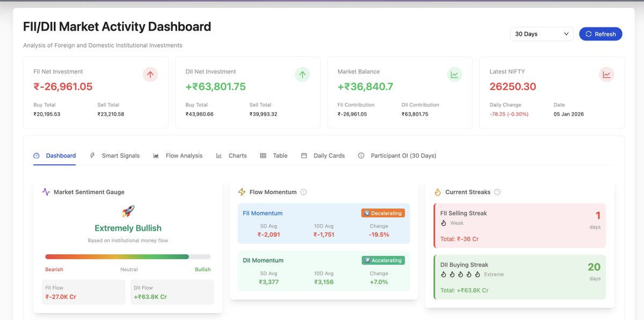The width and height of the screenshot is (644, 320).
Task: Click the Flow Momentum info icon
Action: coord(304,192)
